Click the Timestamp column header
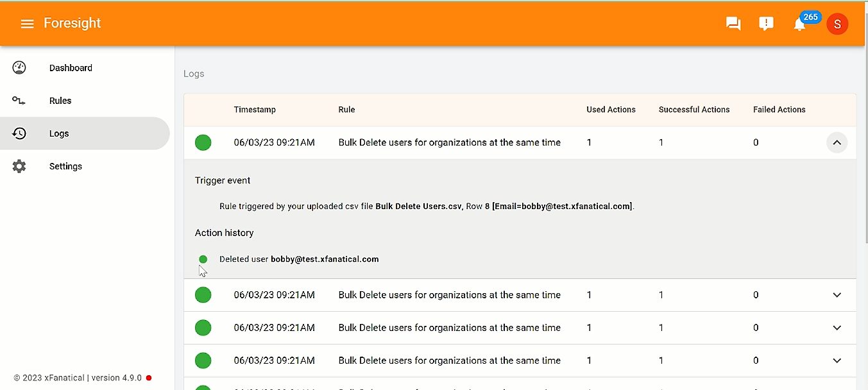The width and height of the screenshot is (868, 390). coord(255,110)
